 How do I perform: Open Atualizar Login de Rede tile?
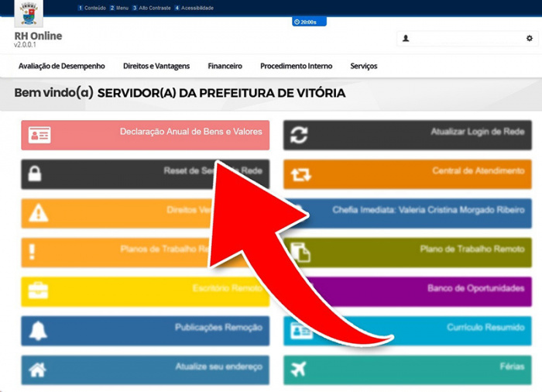click(x=407, y=135)
